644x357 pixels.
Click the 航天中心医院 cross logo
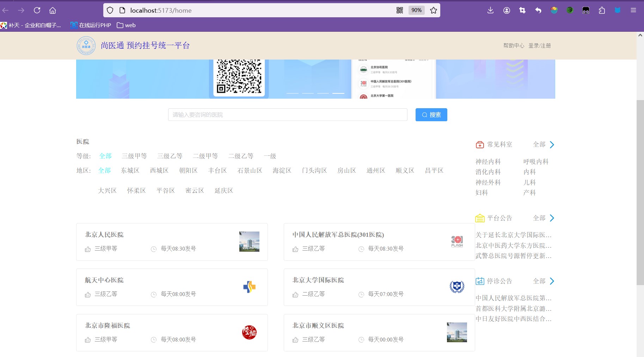coord(249,287)
